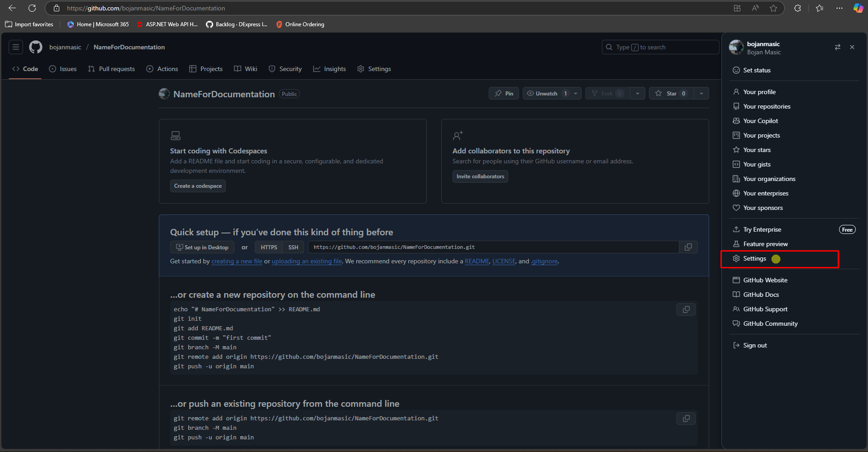Viewport: 868px width, 452px height.
Task: Open Set status in account panel
Action: click(x=794, y=70)
